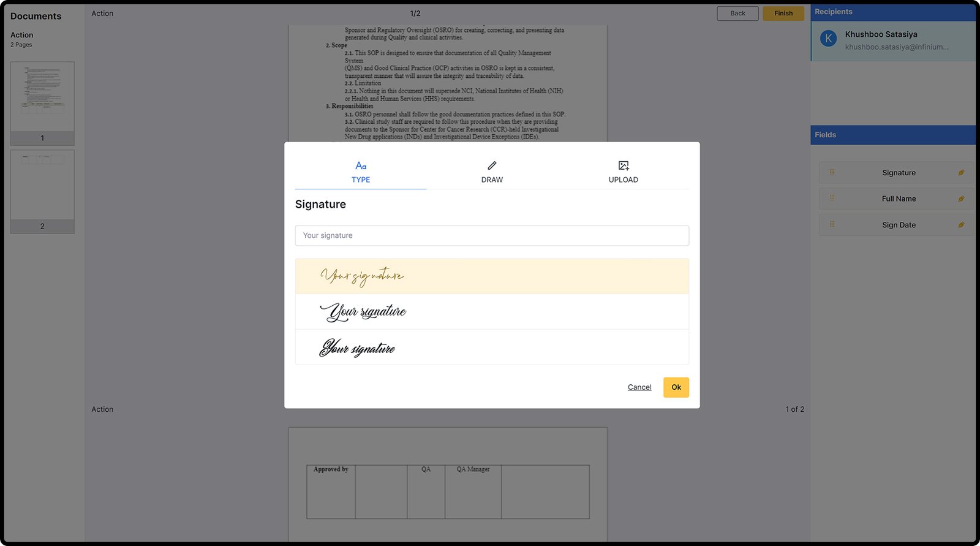Open page 1 thumbnail in Documents
This screenshot has height=546, width=980.
[42, 97]
